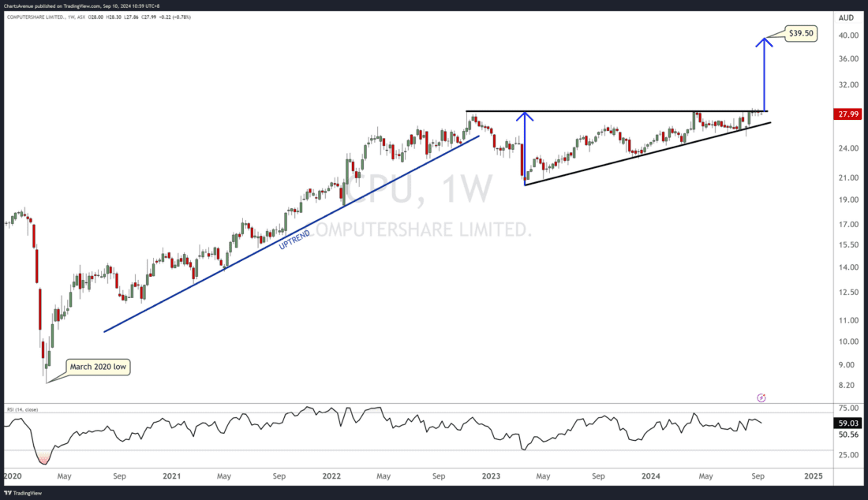Click the 32.00 price axis label
Screen dimensions: 868x500
point(848,84)
